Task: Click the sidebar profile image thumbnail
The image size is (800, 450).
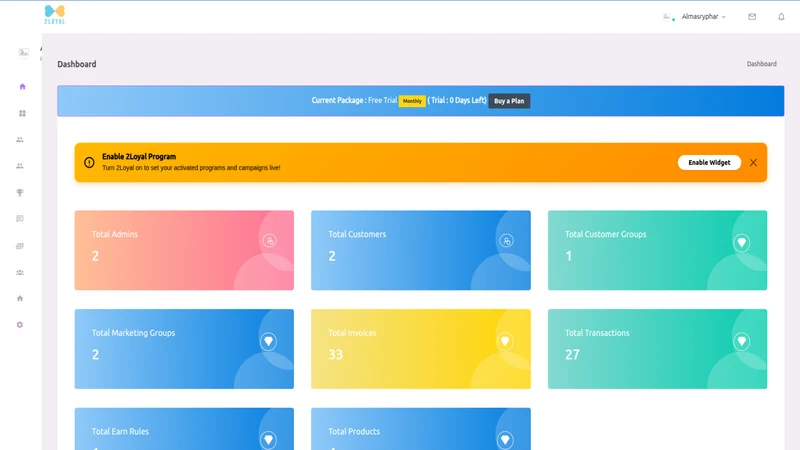Action: coord(23,52)
